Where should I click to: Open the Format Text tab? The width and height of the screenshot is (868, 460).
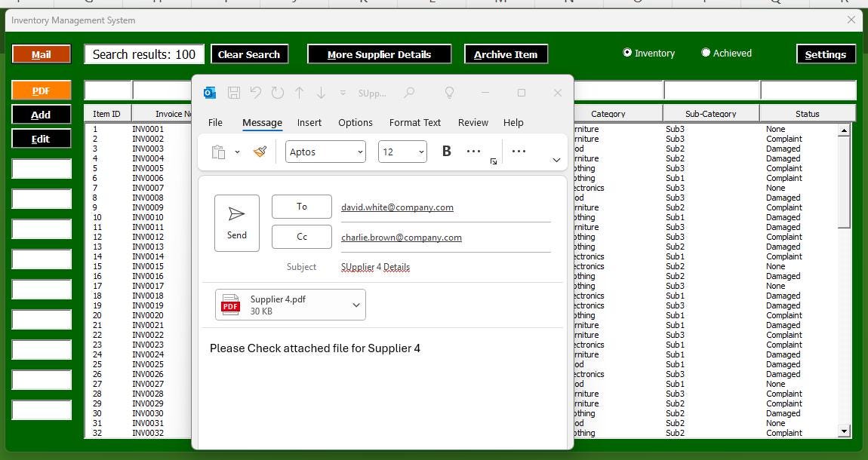[414, 122]
